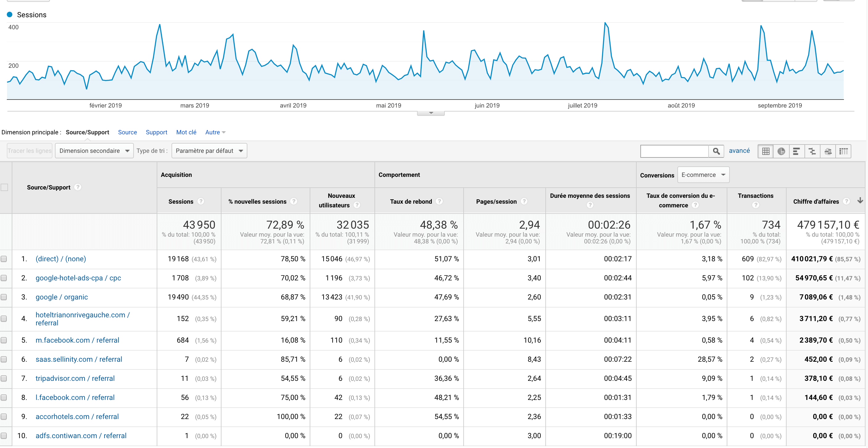Click help icon next to Taux de rebond
The width and height of the screenshot is (868, 448).
pyautogui.click(x=439, y=201)
